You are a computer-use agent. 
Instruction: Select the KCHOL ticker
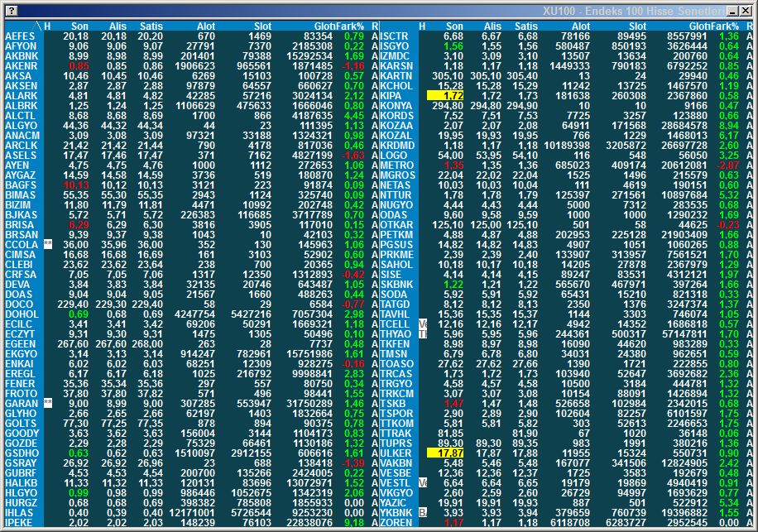pyautogui.click(x=396, y=86)
